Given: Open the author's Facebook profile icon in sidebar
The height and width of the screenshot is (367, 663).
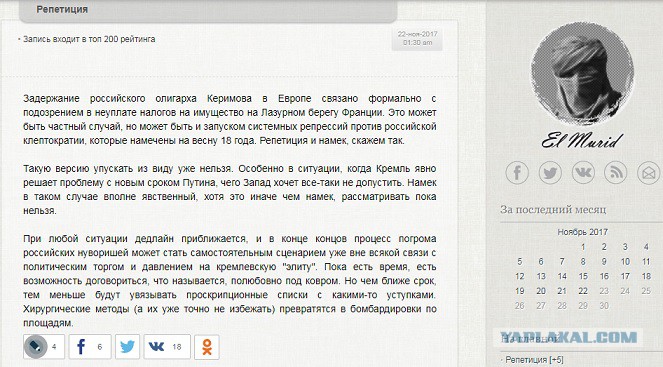Looking at the screenshot, I should 517,173.
